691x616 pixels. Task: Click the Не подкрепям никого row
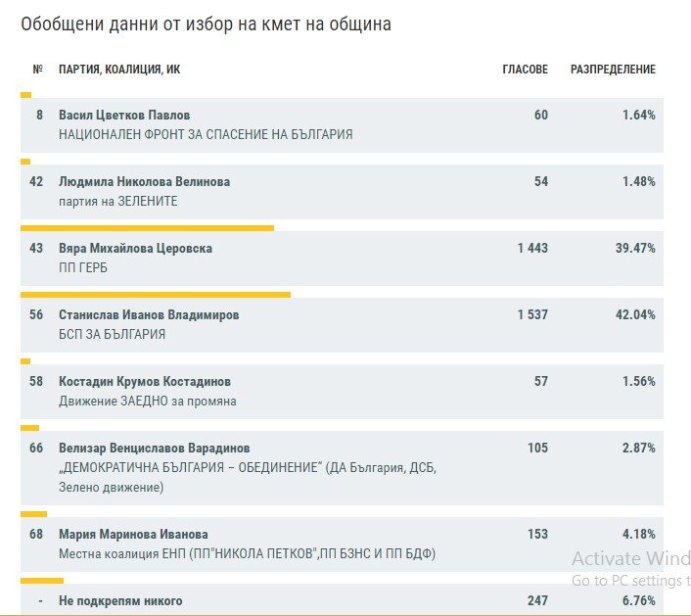point(342,599)
